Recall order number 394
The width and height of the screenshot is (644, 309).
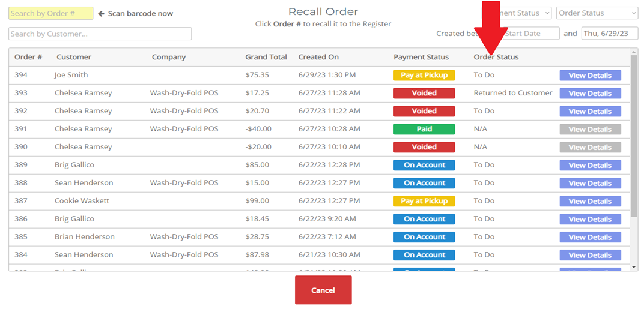tap(21, 75)
